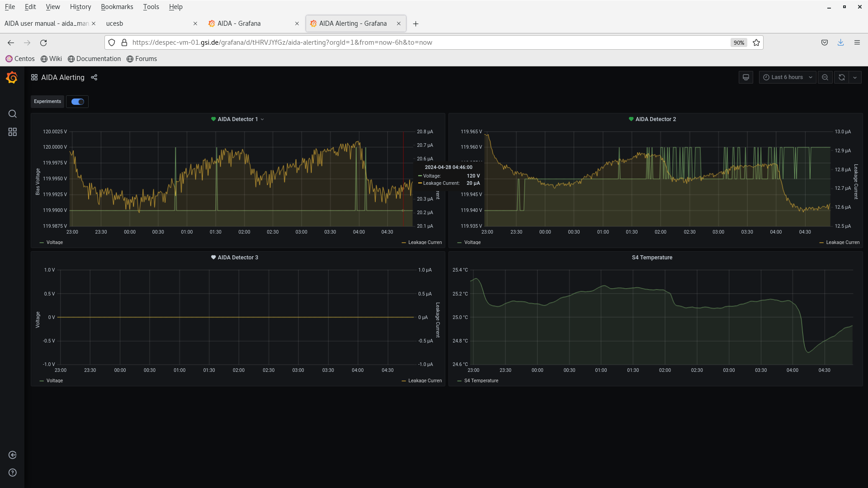
Task: Expand the AIDA Detector 1 panel menu
Action: 262,119
